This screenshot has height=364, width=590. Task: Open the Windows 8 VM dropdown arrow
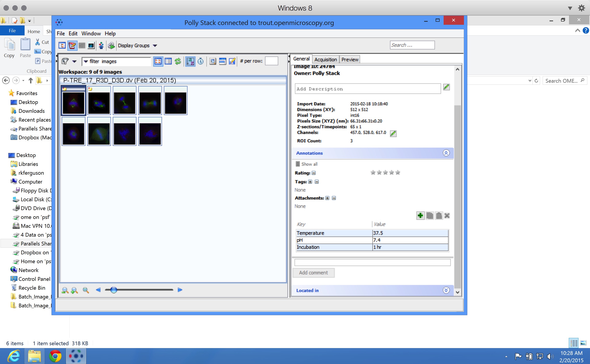tap(570, 8)
